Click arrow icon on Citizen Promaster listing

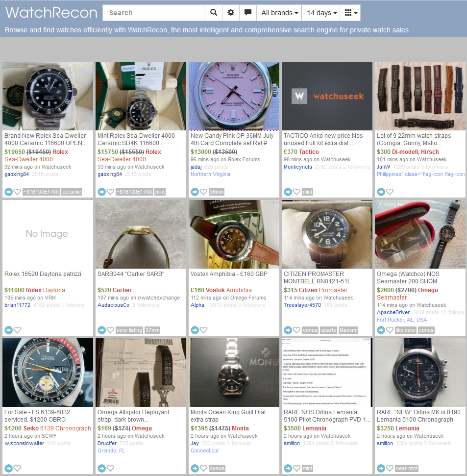click(x=288, y=330)
